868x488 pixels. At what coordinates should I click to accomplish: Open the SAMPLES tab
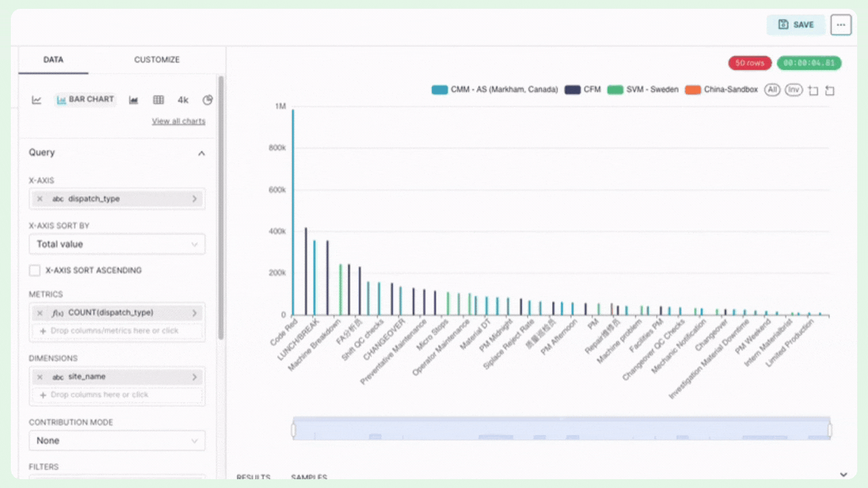(309, 477)
